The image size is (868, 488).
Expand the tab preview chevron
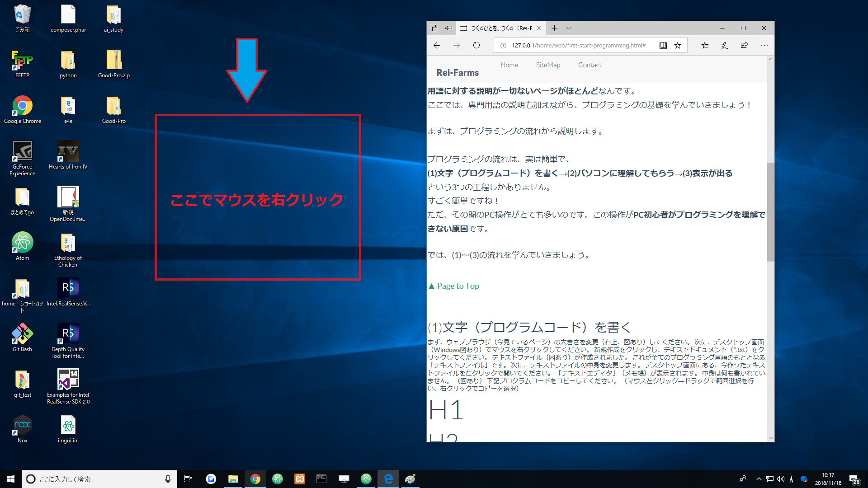coord(569,28)
